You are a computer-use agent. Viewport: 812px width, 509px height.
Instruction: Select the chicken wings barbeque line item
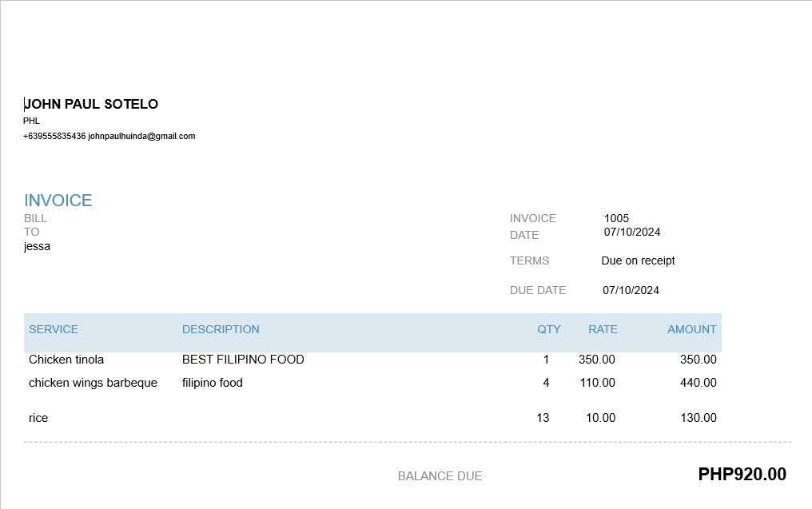93,383
